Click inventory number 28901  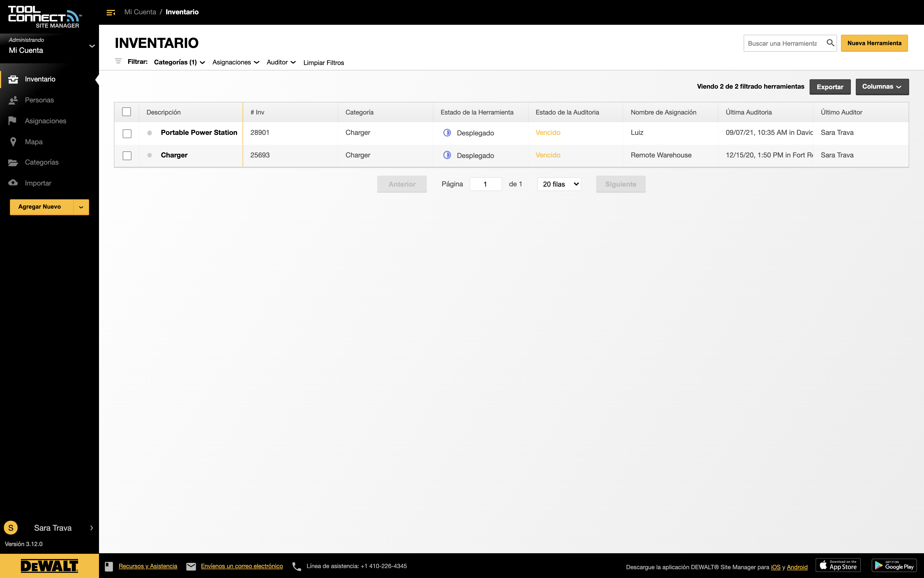coord(260,133)
